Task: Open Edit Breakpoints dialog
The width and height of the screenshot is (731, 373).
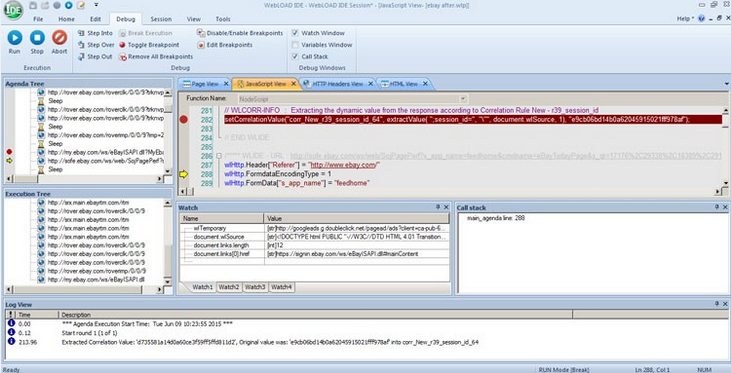Action: (225, 45)
